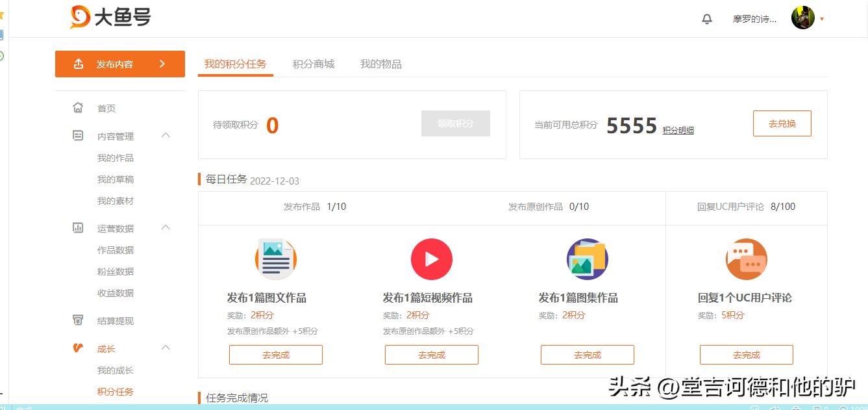Viewport: 868px width, 410px height.
Task: Click the orange 发布内容 publish button
Action: point(119,64)
